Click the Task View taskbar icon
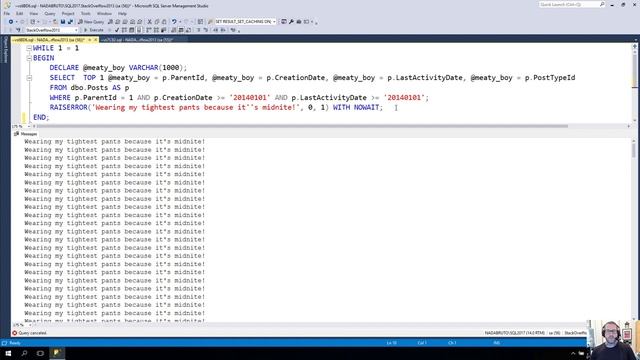Viewport: 640px width, 360px height. (40, 353)
